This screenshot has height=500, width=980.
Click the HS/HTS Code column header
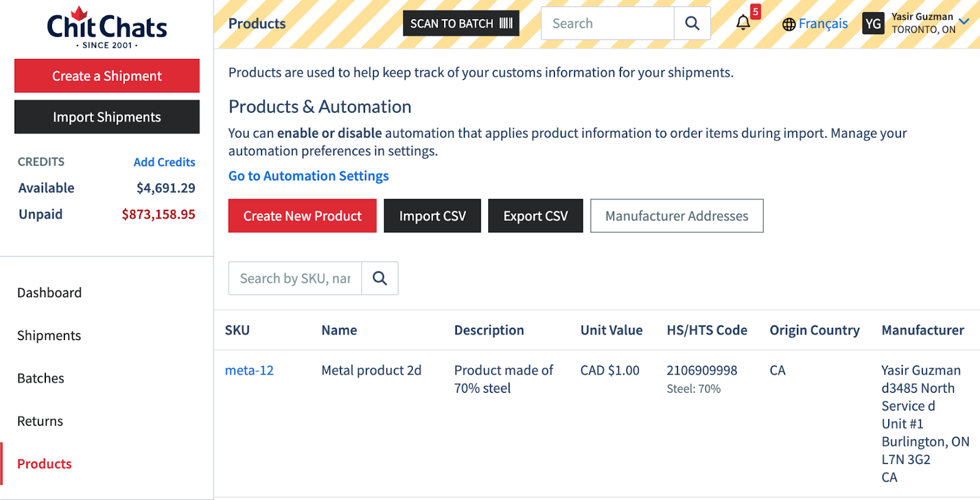point(707,330)
